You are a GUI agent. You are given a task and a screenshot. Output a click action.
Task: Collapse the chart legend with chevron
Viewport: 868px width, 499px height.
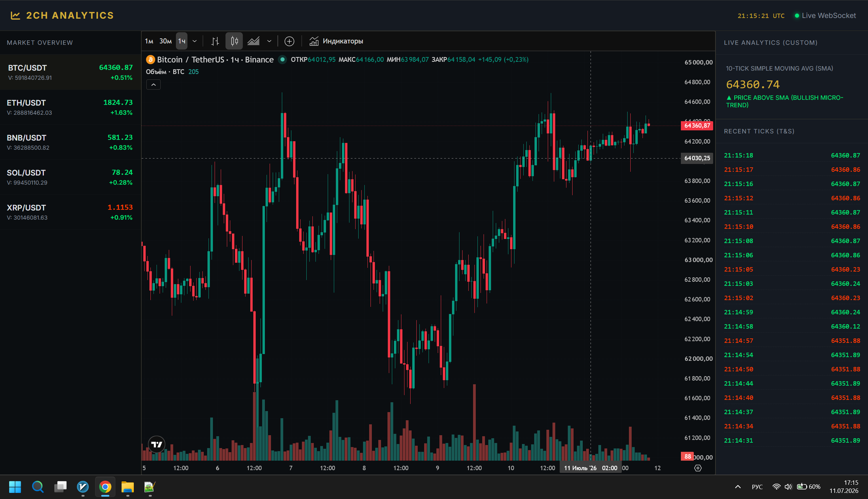pos(153,85)
